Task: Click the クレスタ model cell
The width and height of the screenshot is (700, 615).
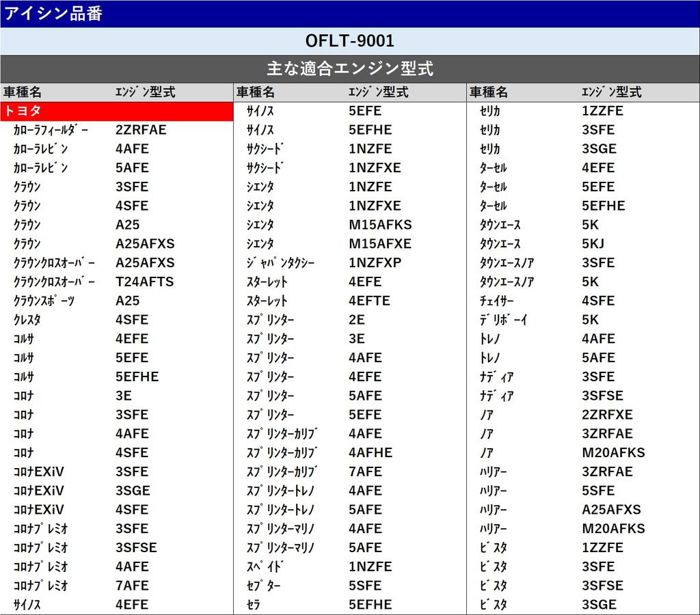Action: [27, 320]
